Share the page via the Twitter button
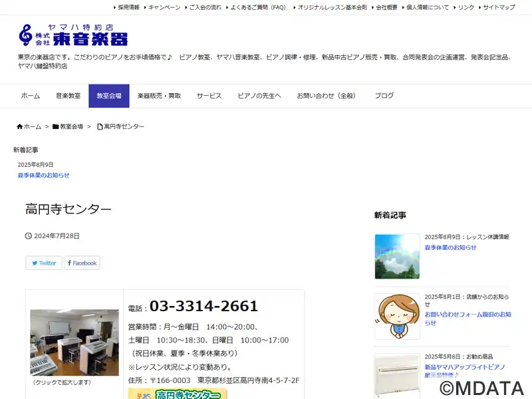The height and width of the screenshot is (399, 532). tap(44, 263)
